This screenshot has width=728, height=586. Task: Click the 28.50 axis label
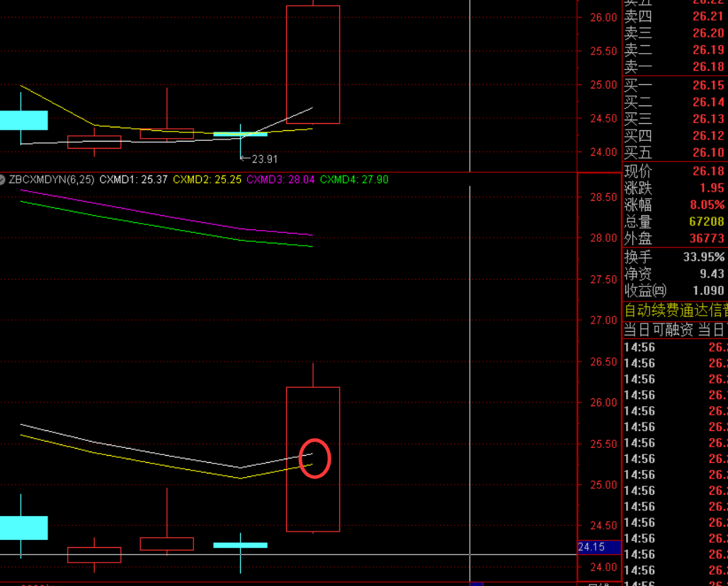[603, 197]
